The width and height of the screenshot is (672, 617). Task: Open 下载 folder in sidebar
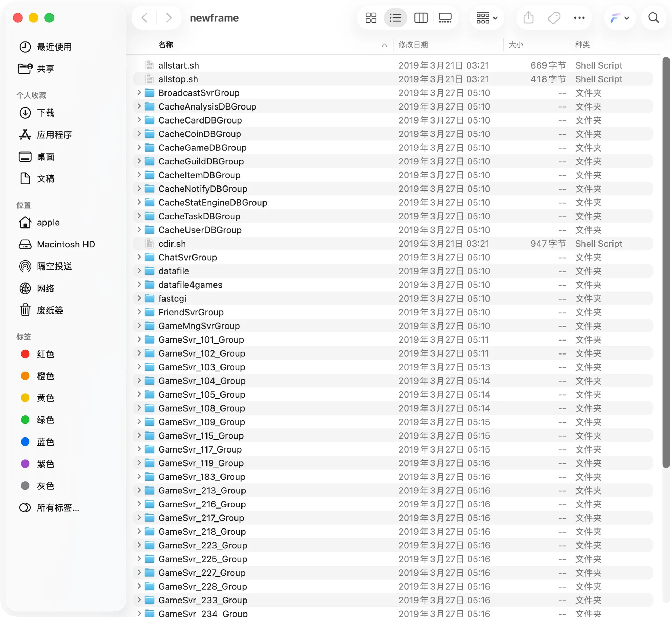point(37,113)
